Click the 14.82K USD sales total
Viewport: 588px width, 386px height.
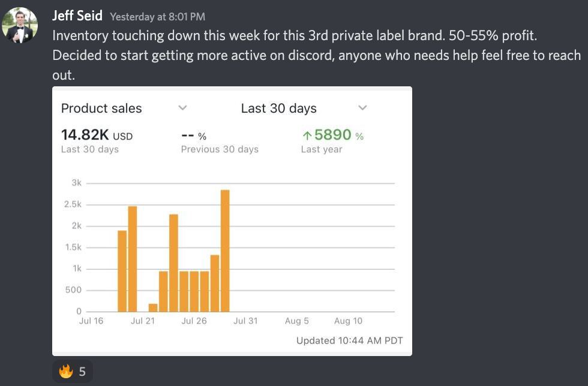coord(97,135)
